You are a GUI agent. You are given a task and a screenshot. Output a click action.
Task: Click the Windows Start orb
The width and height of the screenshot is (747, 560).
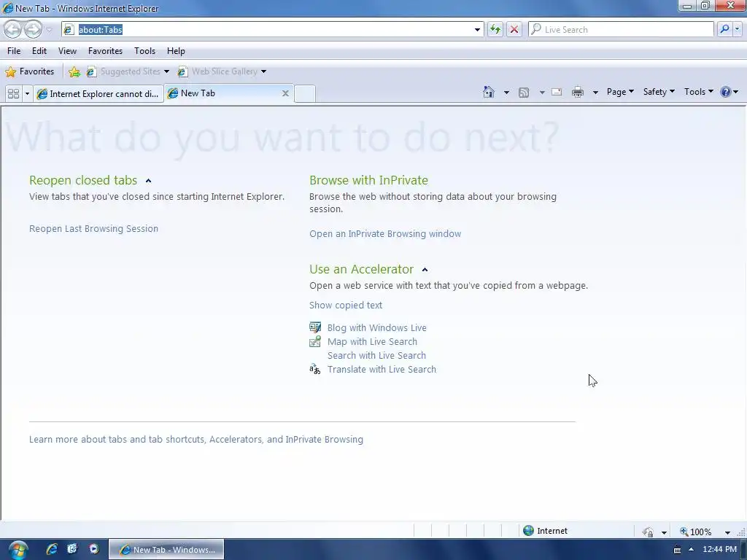(18, 550)
